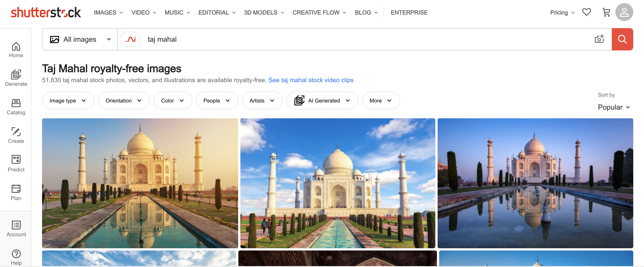The height and width of the screenshot is (267, 644).
Task: Click the search by image camera icon
Action: (x=599, y=39)
